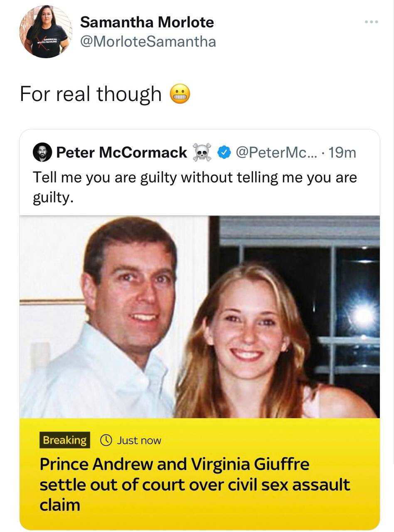The width and height of the screenshot is (394, 532).
Task: Open Peter McCormack's name in quoted tweet
Action: 121,153
